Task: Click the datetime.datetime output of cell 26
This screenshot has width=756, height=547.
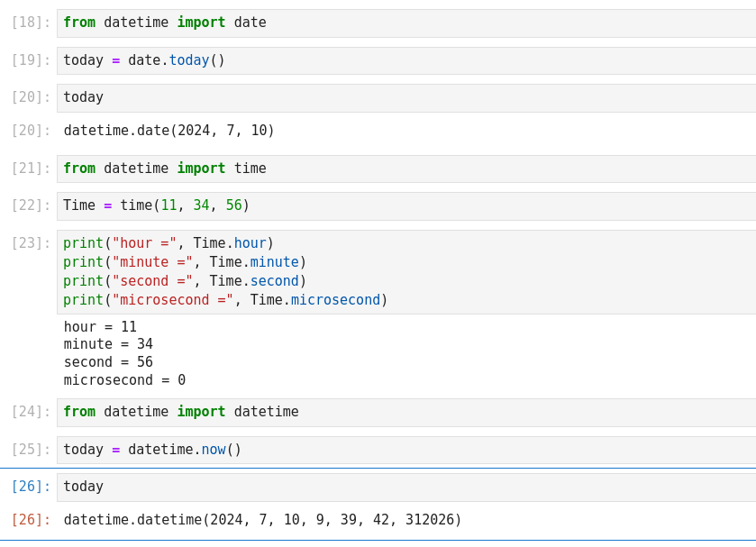Action: click(x=262, y=520)
